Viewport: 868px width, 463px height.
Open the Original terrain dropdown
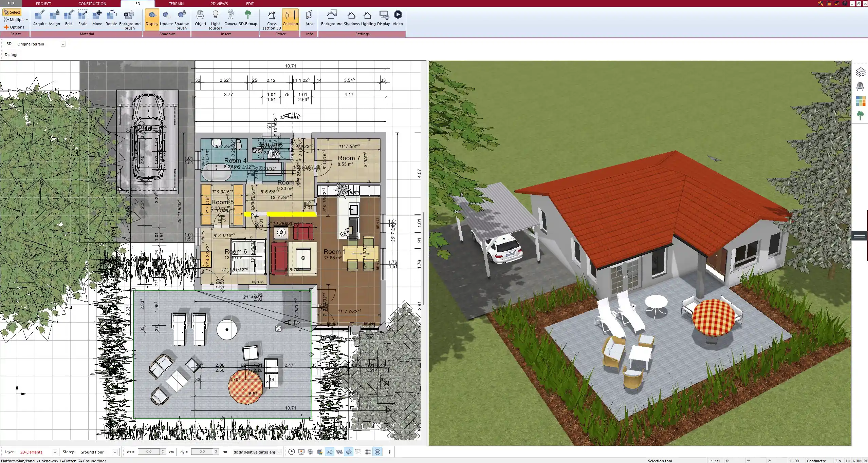click(x=63, y=44)
